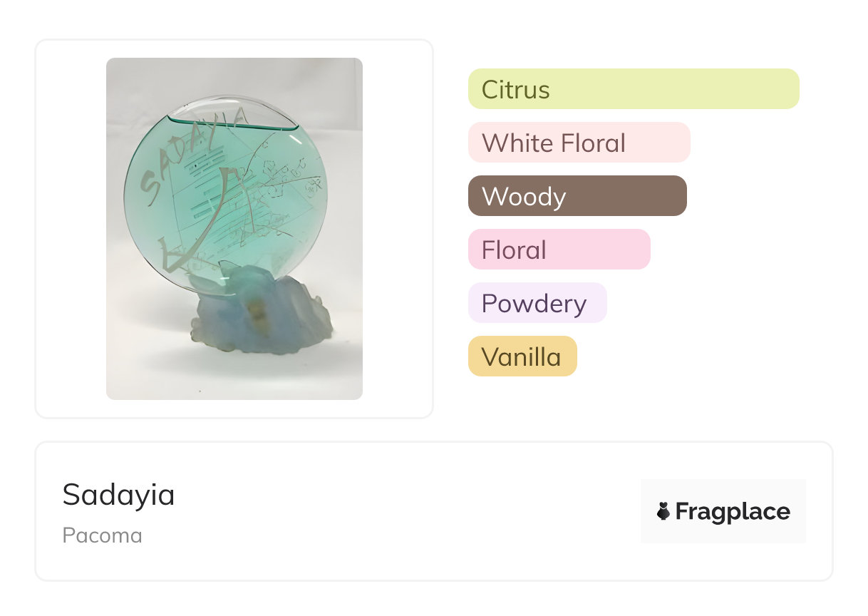Click the word Citrus in the top bar
Viewport: 868px width, 616px height.
[515, 90]
